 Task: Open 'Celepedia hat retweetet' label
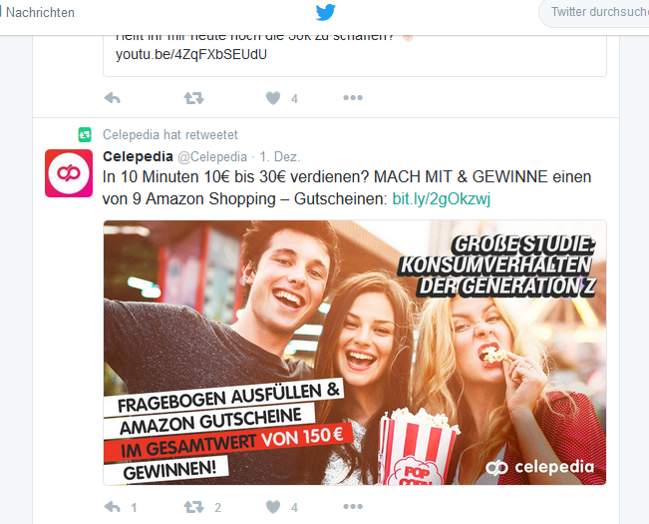[170, 135]
